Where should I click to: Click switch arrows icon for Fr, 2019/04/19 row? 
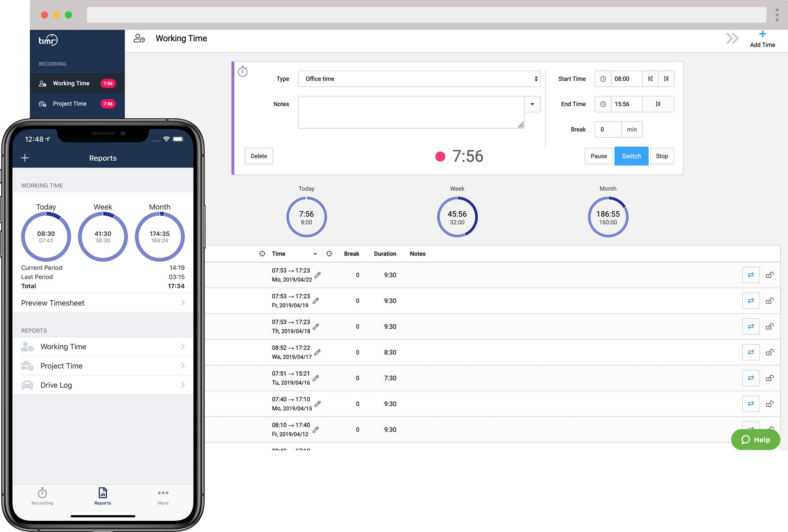coord(751,301)
